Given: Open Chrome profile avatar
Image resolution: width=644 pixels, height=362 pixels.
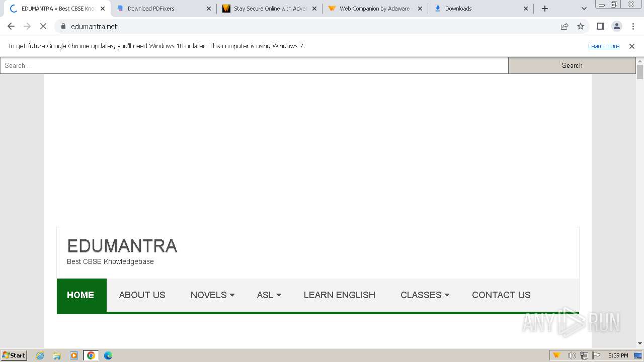Looking at the screenshot, I should pyautogui.click(x=617, y=26).
